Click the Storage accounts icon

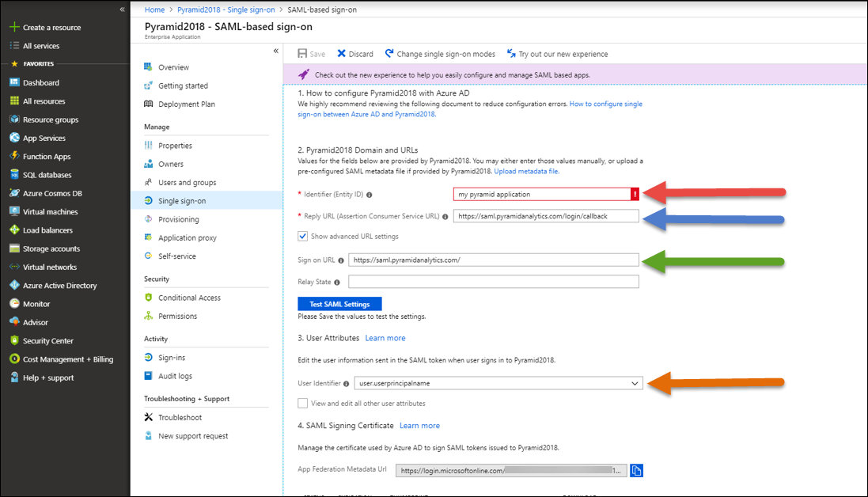[14, 248]
